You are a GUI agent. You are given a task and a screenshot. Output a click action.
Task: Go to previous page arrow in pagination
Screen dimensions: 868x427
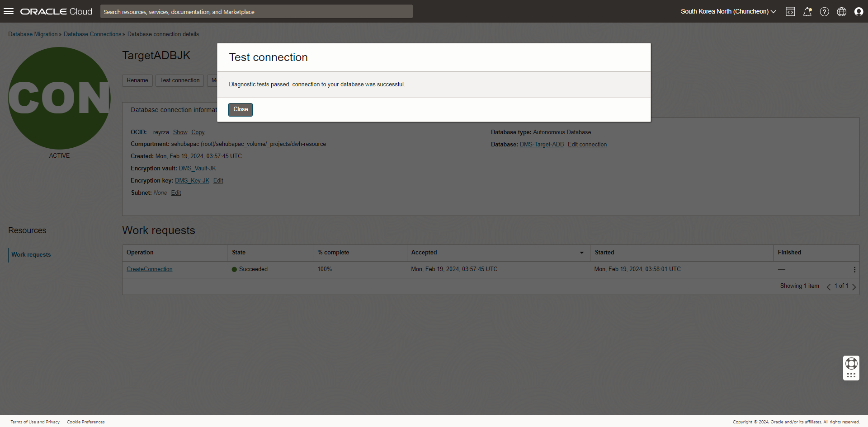(829, 286)
